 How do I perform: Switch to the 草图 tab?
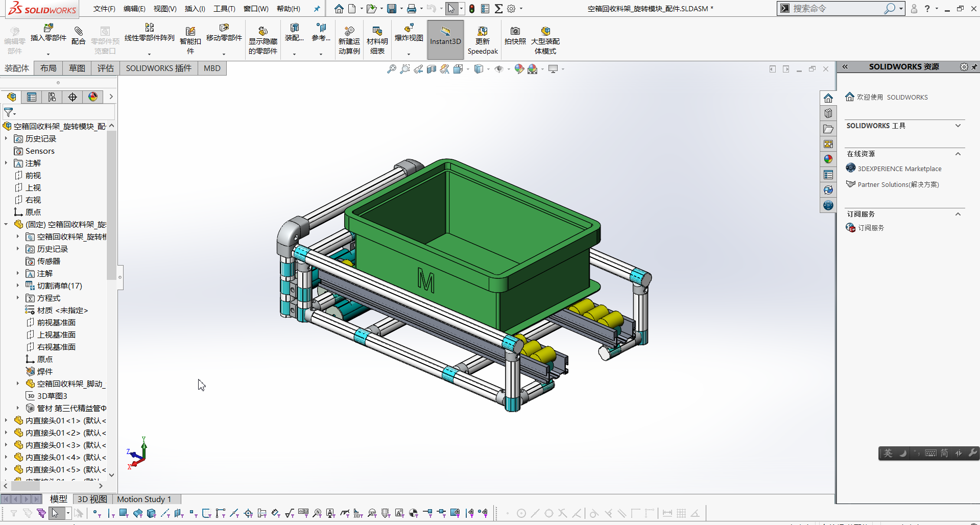tap(77, 68)
